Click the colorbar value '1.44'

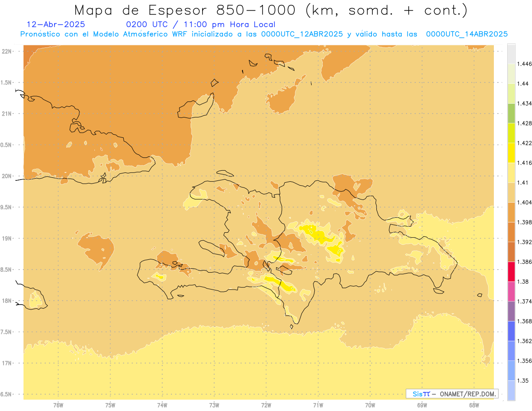click(x=523, y=84)
